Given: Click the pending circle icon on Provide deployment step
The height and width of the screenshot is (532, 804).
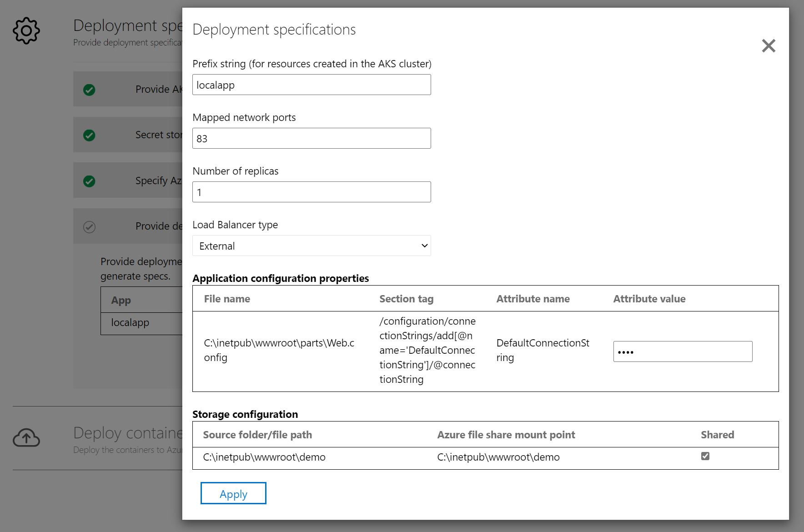Looking at the screenshot, I should coord(89,226).
